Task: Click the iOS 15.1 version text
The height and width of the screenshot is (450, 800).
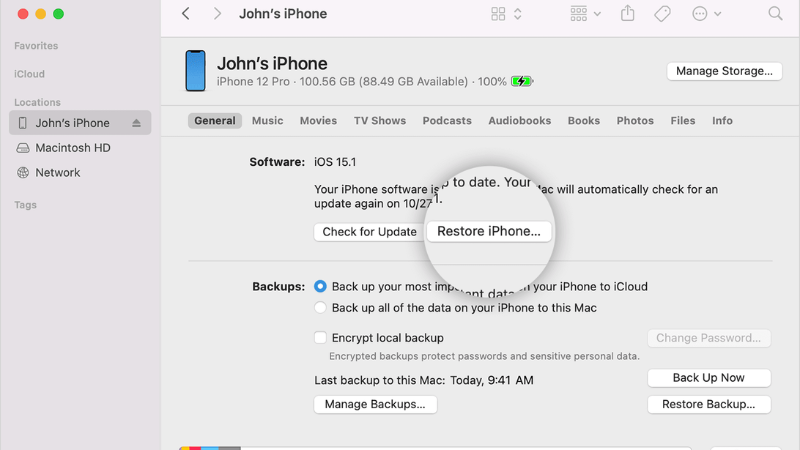Action: click(335, 162)
